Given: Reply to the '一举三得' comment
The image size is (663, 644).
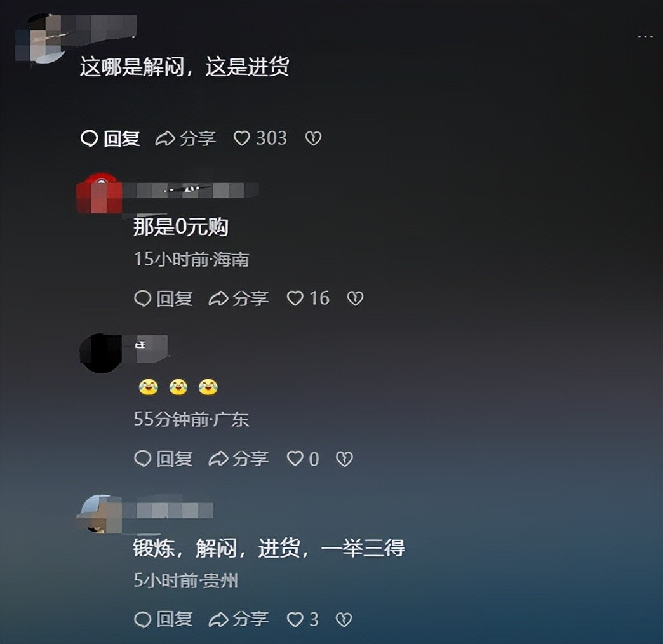Looking at the screenshot, I should tap(163, 619).
